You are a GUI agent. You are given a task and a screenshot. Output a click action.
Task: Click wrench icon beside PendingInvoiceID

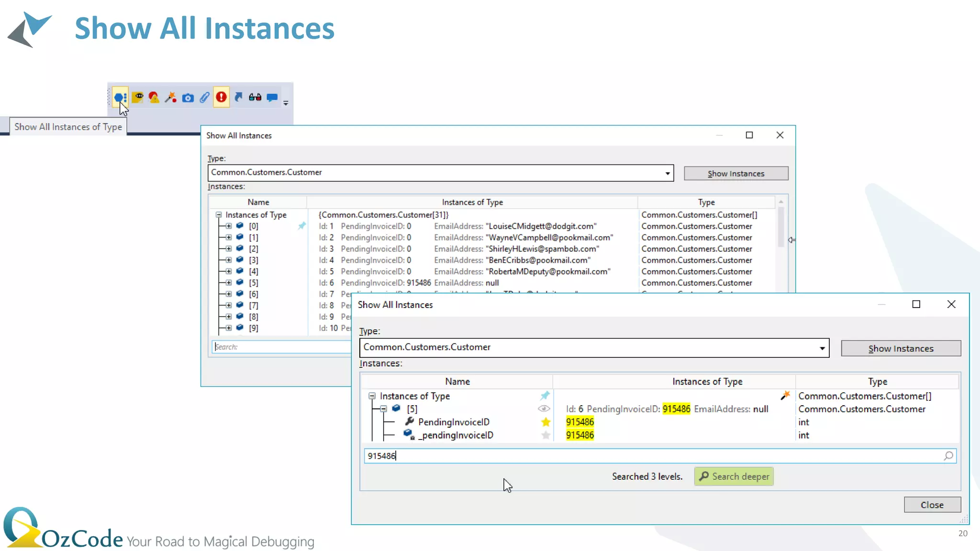pyautogui.click(x=409, y=421)
